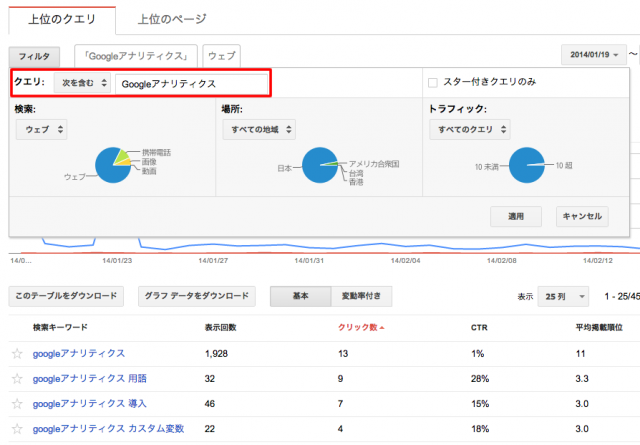Viewport: 640px width, 445px height.
Task: Click the 1,928 impressions value
Action: pyautogui.click(x=216, y=354)
